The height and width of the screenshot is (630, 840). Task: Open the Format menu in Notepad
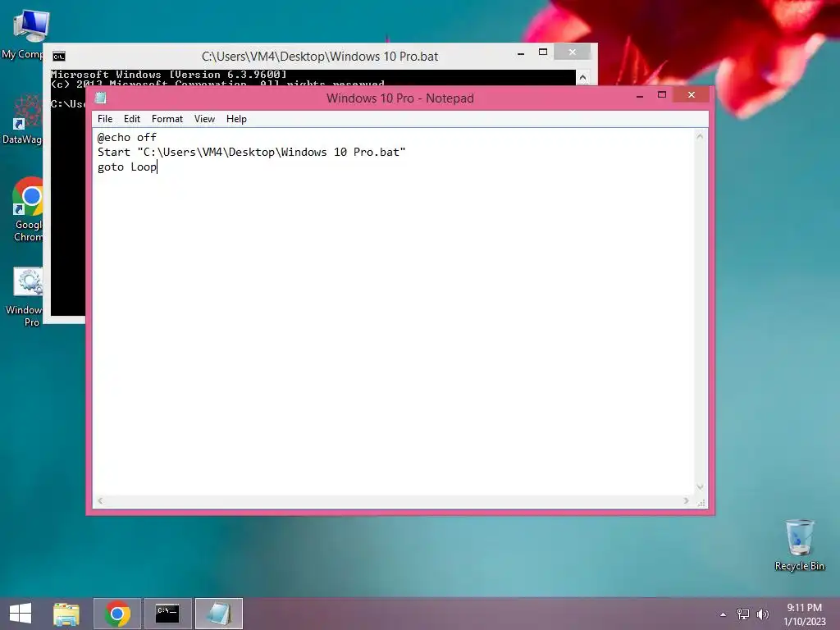[167, 119]
